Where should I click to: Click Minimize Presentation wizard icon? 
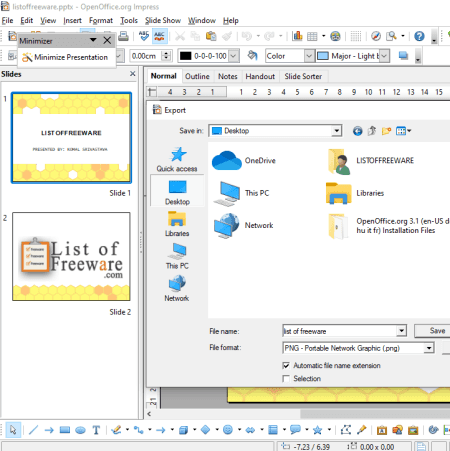(x=27, y=57)
